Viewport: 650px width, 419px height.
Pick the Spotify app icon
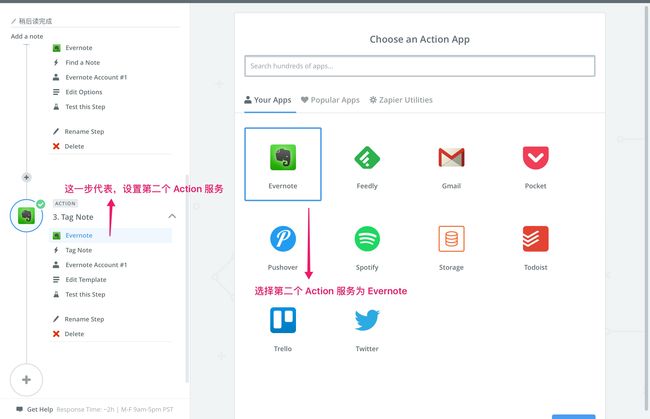[x=367, y=239]
